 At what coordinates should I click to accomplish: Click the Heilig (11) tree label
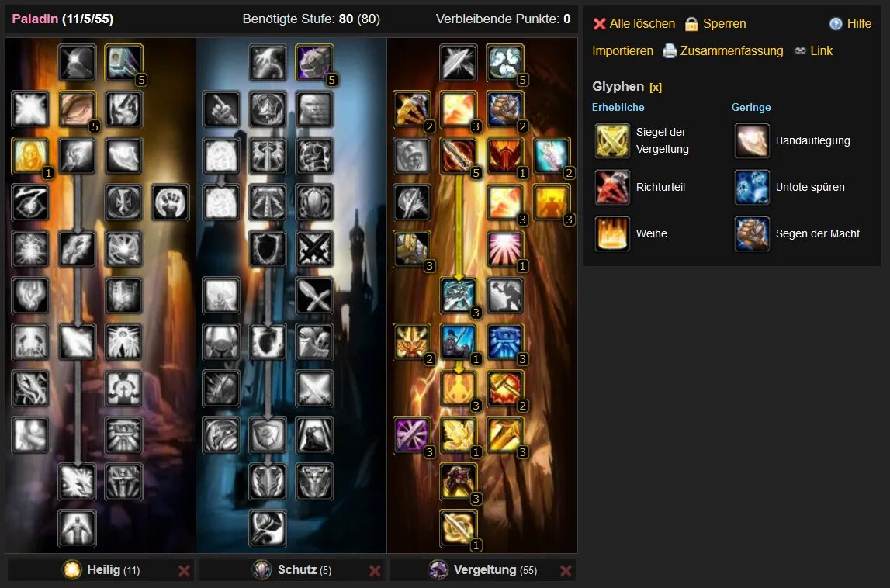click(x=113, y=570)
